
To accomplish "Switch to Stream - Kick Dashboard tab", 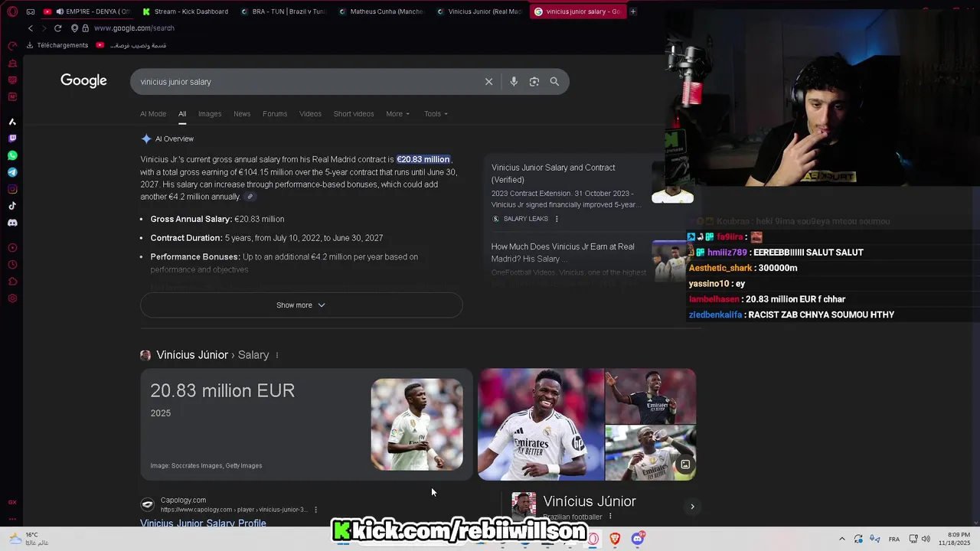I will coord(186,11).
